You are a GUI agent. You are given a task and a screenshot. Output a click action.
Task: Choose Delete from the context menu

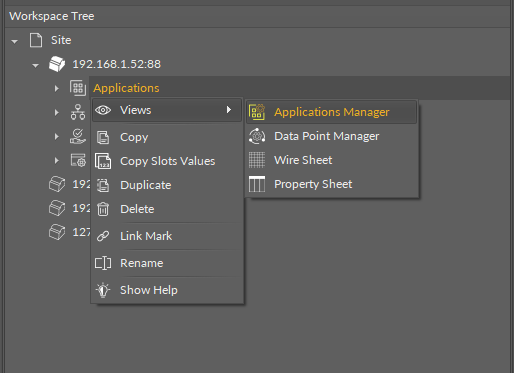coord(167,209)
